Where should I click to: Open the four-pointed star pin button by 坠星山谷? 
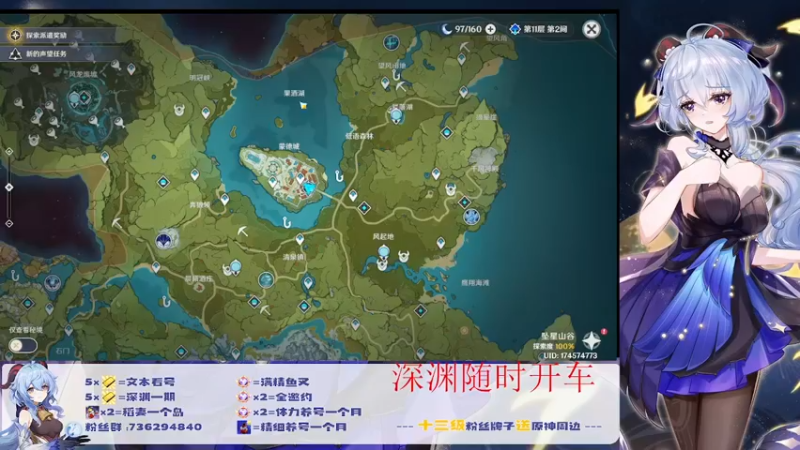pyautogui.click(x=591, y=340)
